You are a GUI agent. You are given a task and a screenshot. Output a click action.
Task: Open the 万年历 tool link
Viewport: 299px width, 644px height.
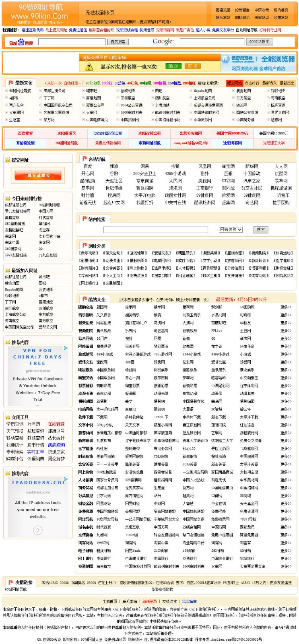[x=34, y=424]
